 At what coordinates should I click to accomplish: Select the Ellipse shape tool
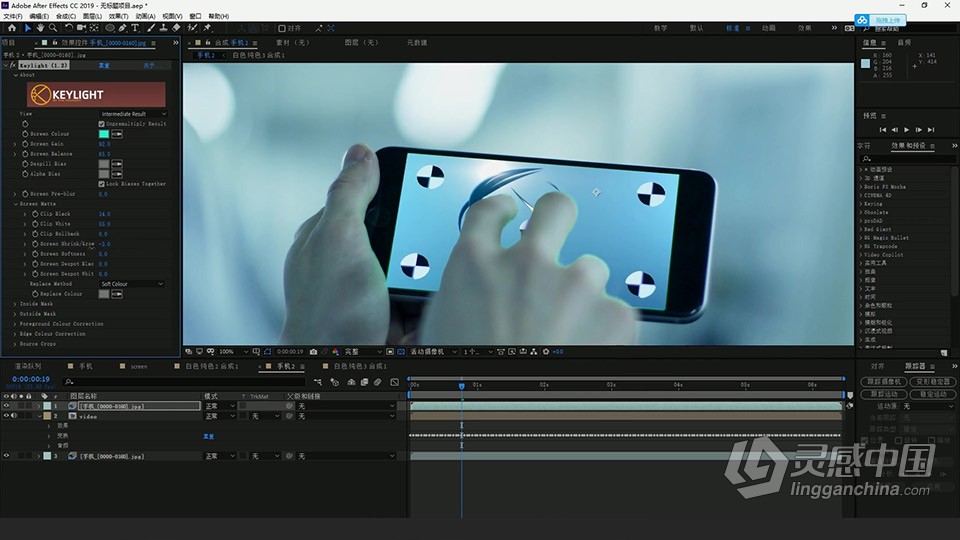(x=110, y=28)
